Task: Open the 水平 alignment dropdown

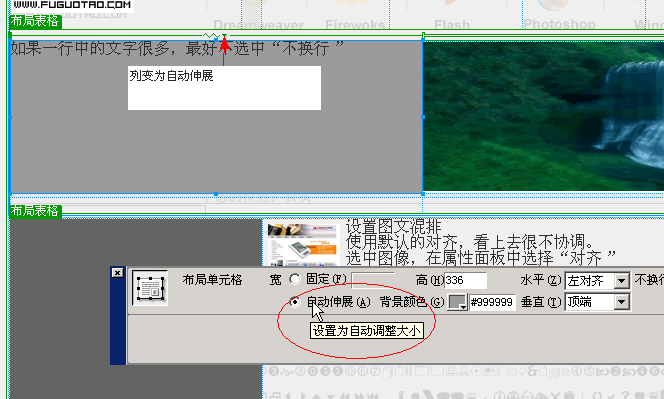Action: 597,280
